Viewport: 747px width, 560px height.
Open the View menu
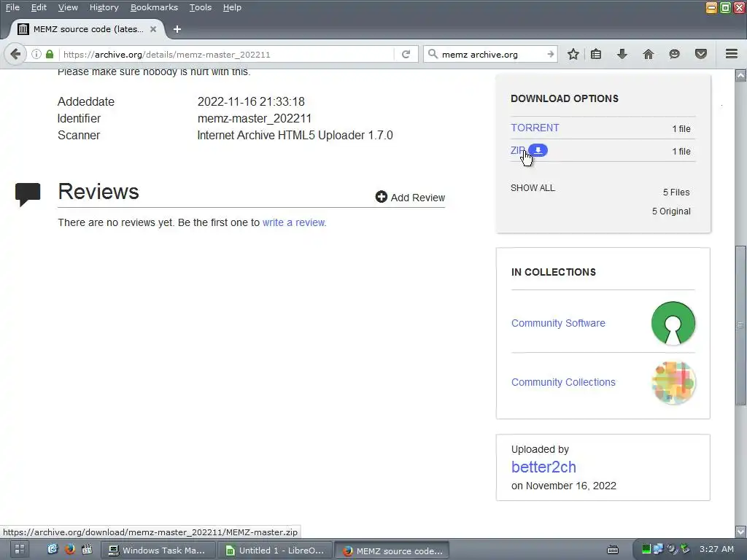(x=68, y=7)
